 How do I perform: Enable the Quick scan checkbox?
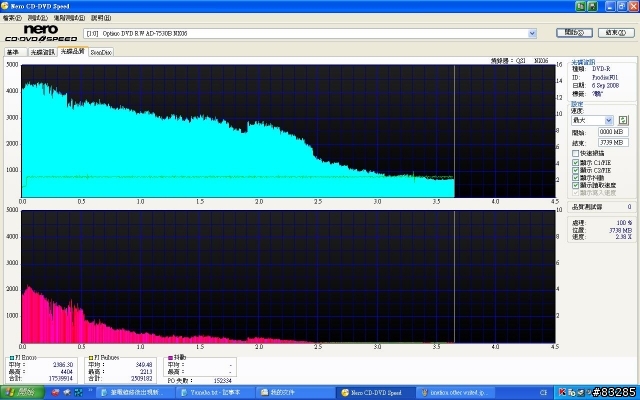(x=575, y=153)
